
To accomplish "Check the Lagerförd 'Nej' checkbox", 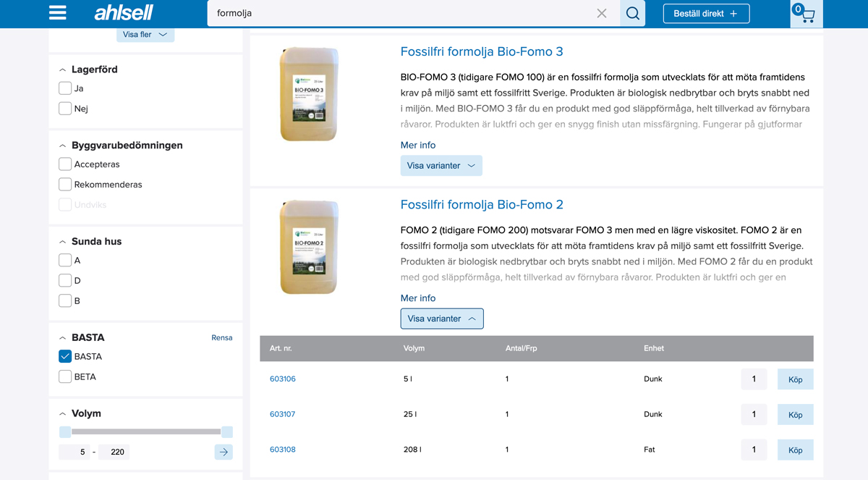I will click(x=65, y=109).
